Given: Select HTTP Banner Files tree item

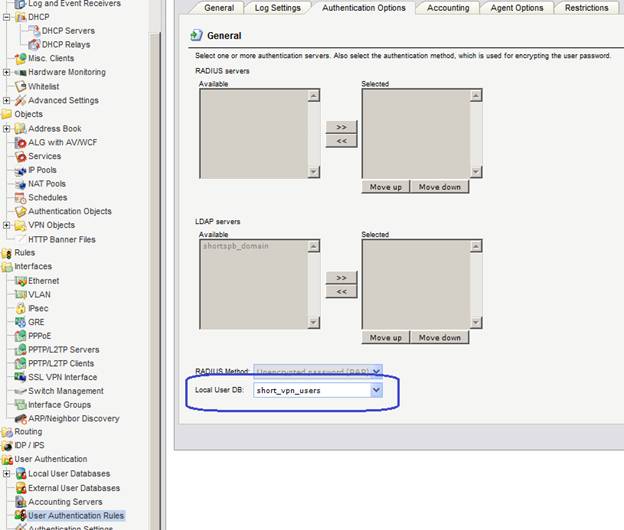Looking at the screenshot, I should (x=62, y=240).
